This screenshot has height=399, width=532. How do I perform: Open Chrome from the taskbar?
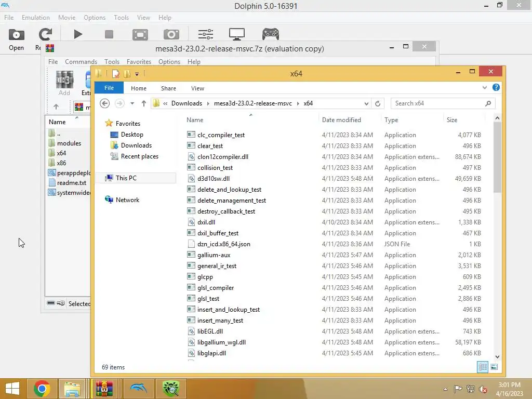click(x=42, y=389)
